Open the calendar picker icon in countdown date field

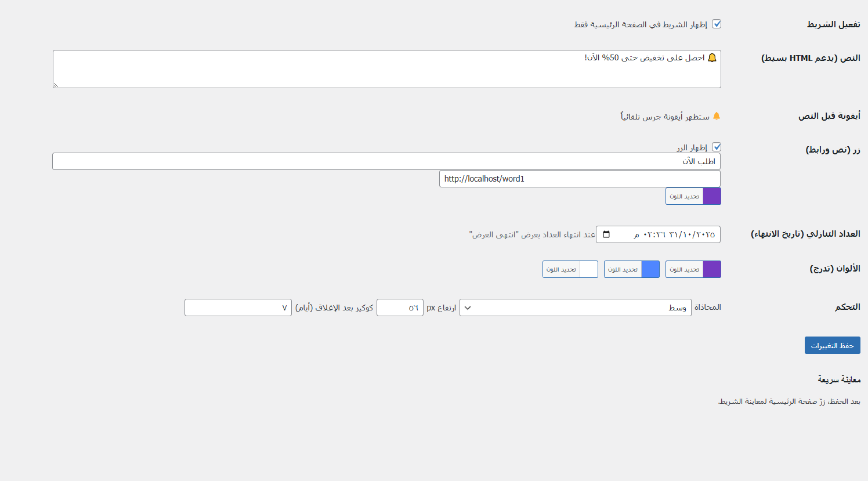pyautogui.click(x=606, y=234)
